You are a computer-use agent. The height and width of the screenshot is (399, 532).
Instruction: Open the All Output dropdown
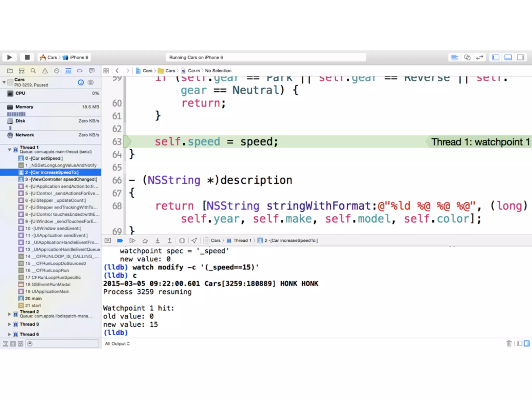click(x=117, y=344)
